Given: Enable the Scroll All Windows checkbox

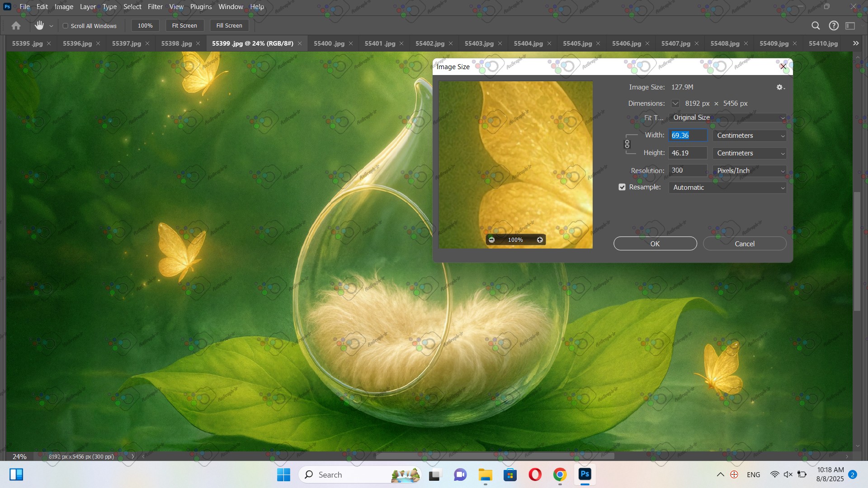Looking at the screenshot, I should coord(66,26).
